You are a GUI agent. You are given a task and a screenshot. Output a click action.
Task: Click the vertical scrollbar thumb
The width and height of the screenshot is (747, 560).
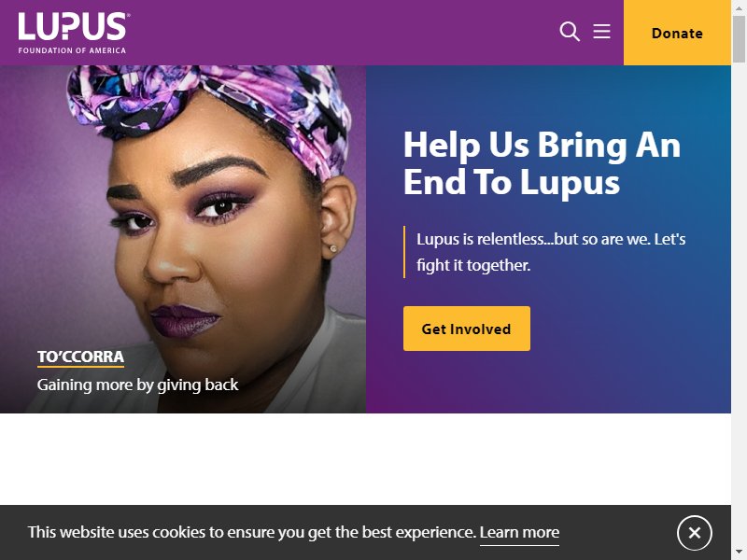coord(739,39)
